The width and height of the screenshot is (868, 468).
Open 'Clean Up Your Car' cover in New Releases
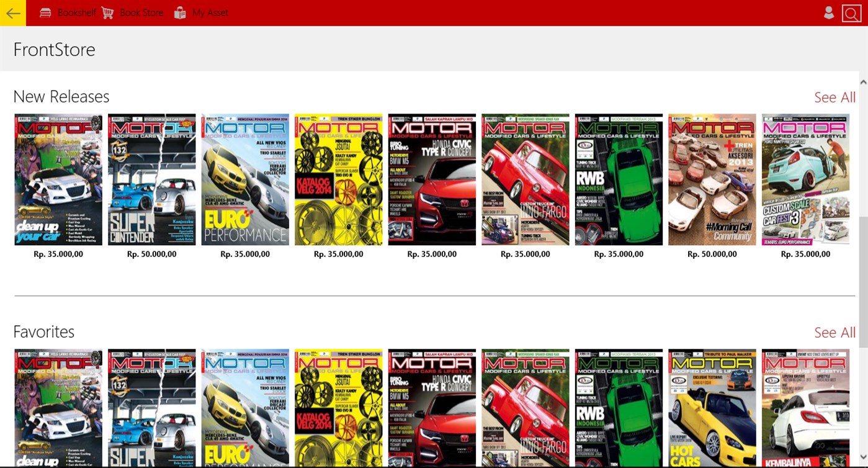click(58, 179)
